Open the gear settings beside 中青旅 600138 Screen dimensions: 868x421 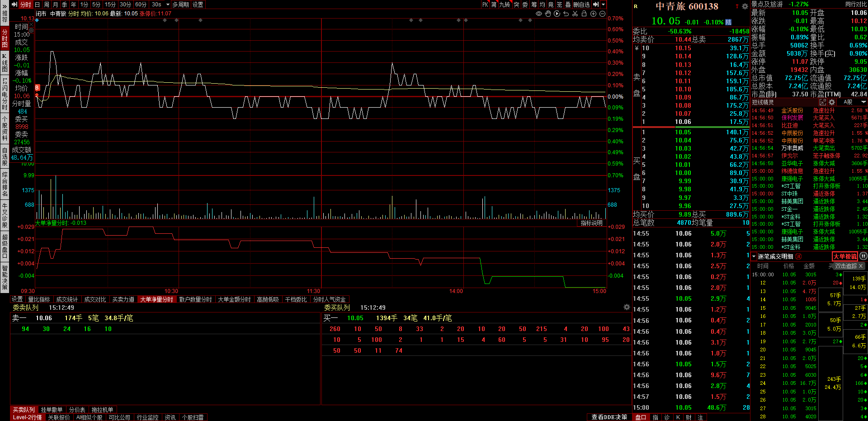[x=745, y=6]
